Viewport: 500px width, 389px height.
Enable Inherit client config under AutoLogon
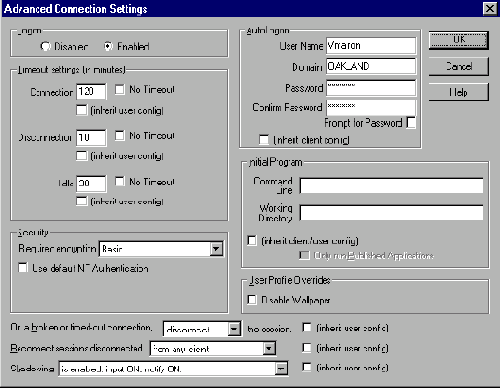pyautogui.click(x=264, y=140)
